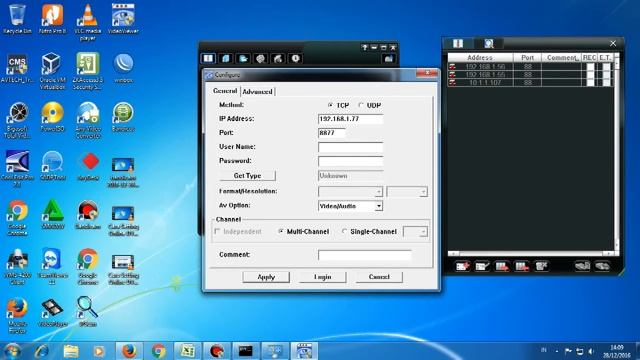Sort the list by Address column header
This screenshot has height=360, width=640.
(x=480, y=58)
